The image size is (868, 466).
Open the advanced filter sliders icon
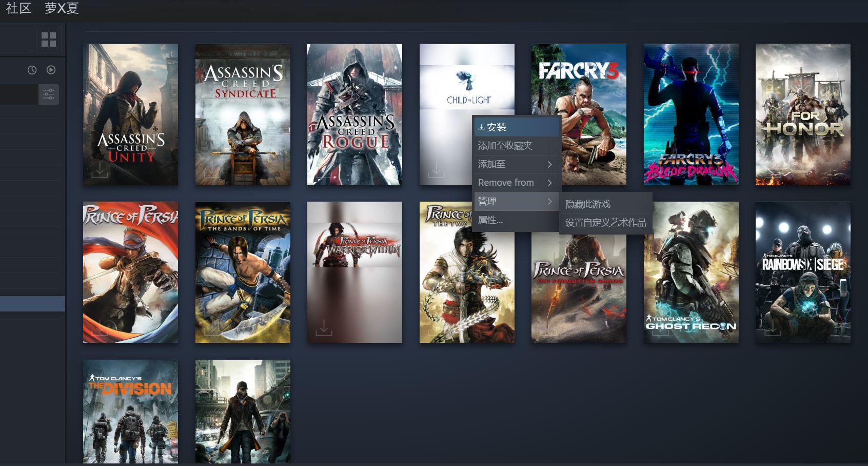tap(49, 94)
